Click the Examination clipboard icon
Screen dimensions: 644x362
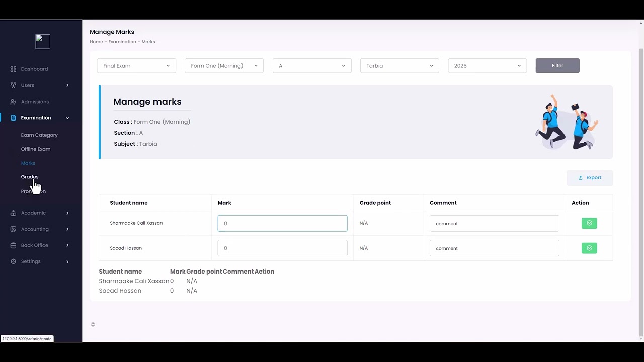pyautogui.click(x=13, y=118)
